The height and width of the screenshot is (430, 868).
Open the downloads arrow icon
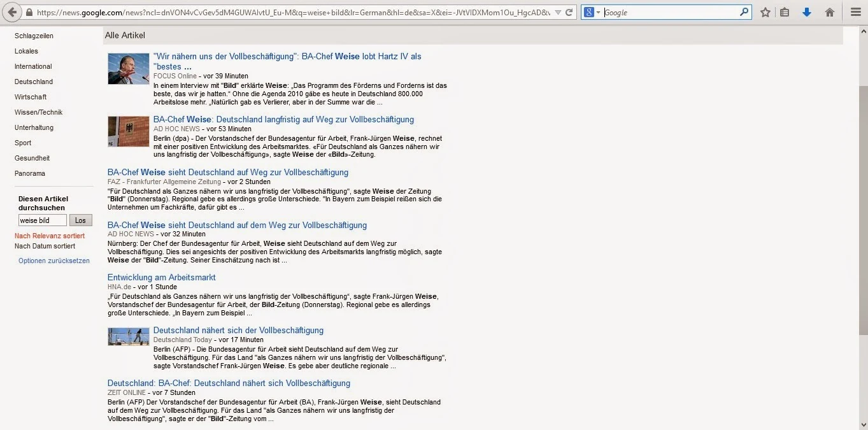(x=807, y=12)
